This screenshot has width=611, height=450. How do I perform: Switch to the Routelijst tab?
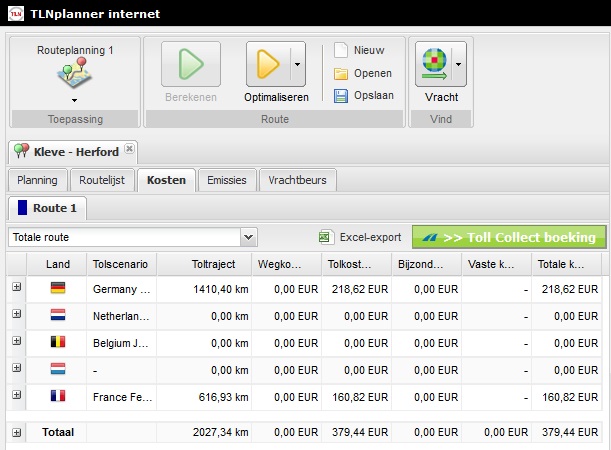(x=103, y=180)
